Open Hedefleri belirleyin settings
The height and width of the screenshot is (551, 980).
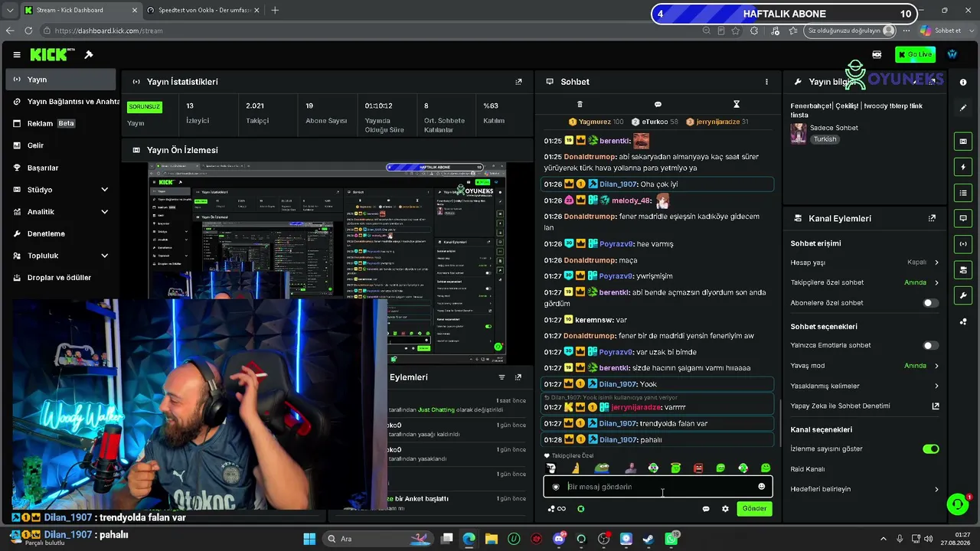865,490
